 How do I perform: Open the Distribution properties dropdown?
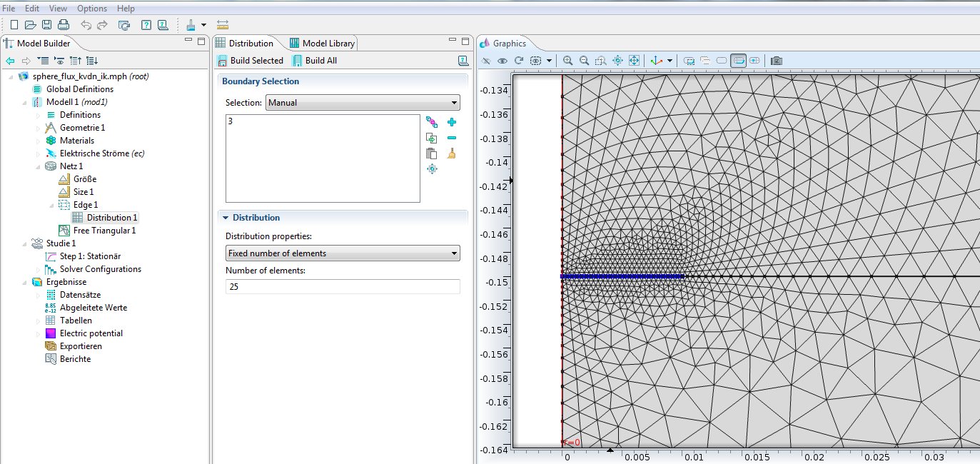click(343, 253)
